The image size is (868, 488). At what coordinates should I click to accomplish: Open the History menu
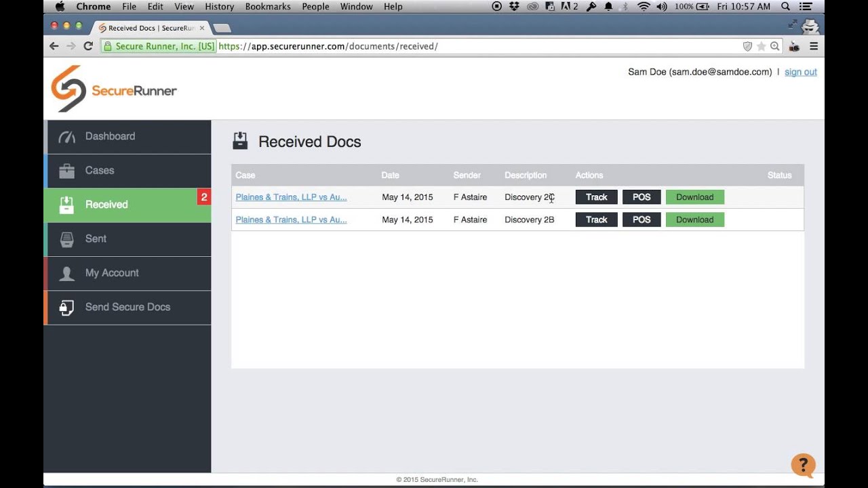click(x=219, y=6)
